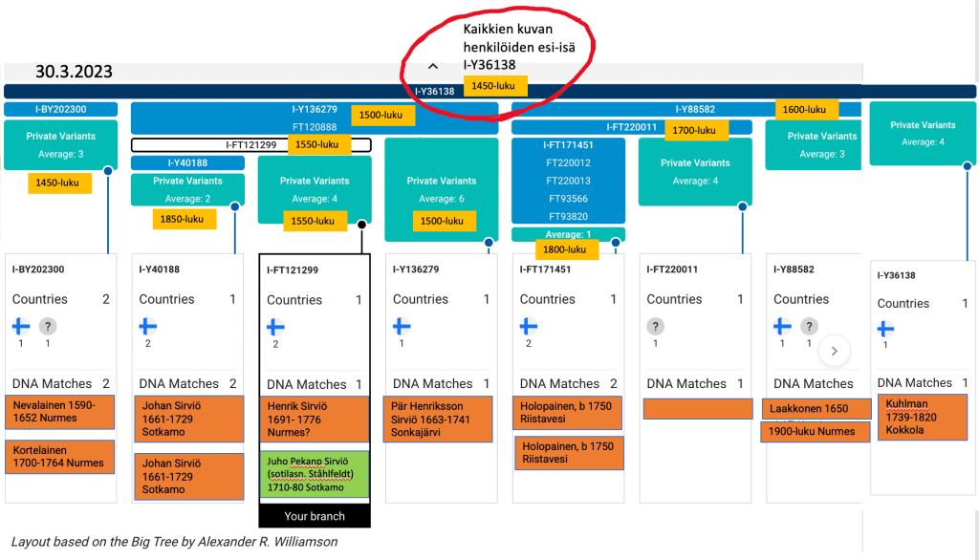979x560 pixels.
Task: Click the orange Kuhlman 1739-1820 Kokkola box
Action: coord(922,417)
